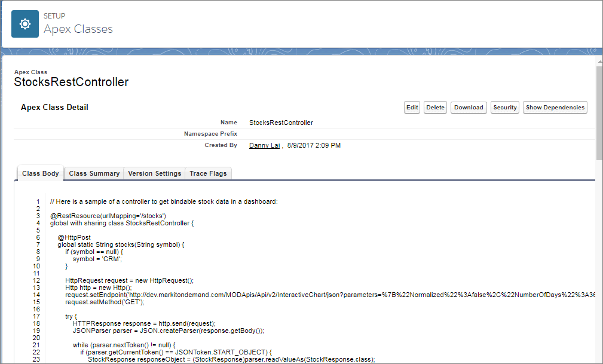This screenshot has height=364, width=603.
Task: Edit the StocksRestController class
Action: pyautogui.click(x=412, y=107)
